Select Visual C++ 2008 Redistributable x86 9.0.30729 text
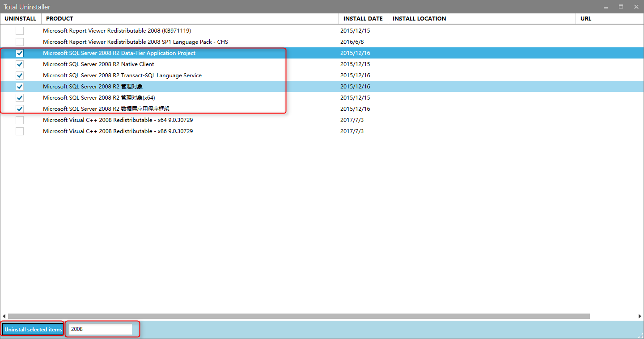The height and width of the screenshot is (339, 644). click(118, 131)
